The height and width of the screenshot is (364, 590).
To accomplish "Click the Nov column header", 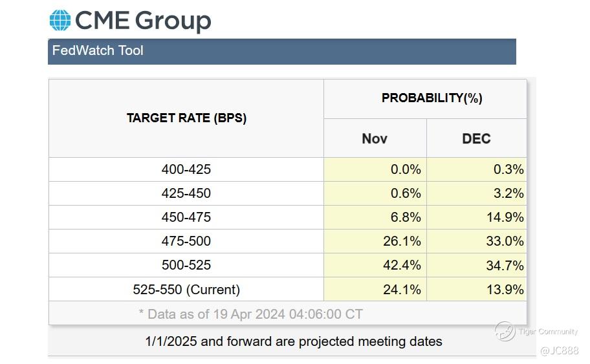I will tap(375, 138).
